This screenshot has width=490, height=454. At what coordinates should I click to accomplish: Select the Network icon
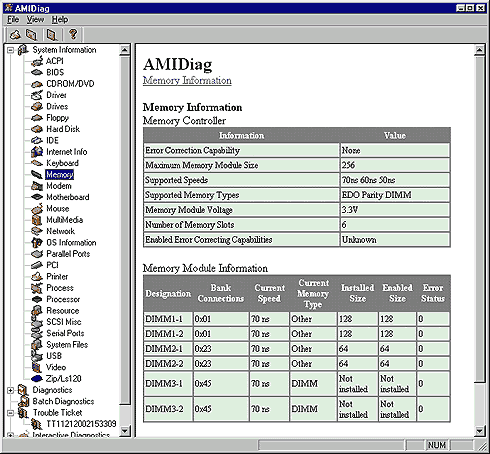click(37, 231)
